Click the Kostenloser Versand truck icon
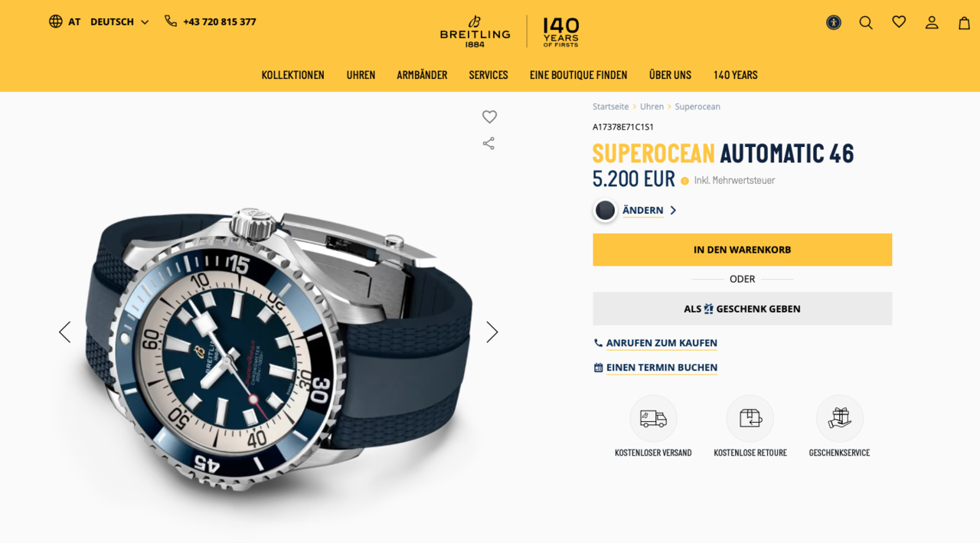Image resolution: width=980 pixels, height=543 pixels. coord(653,418)
